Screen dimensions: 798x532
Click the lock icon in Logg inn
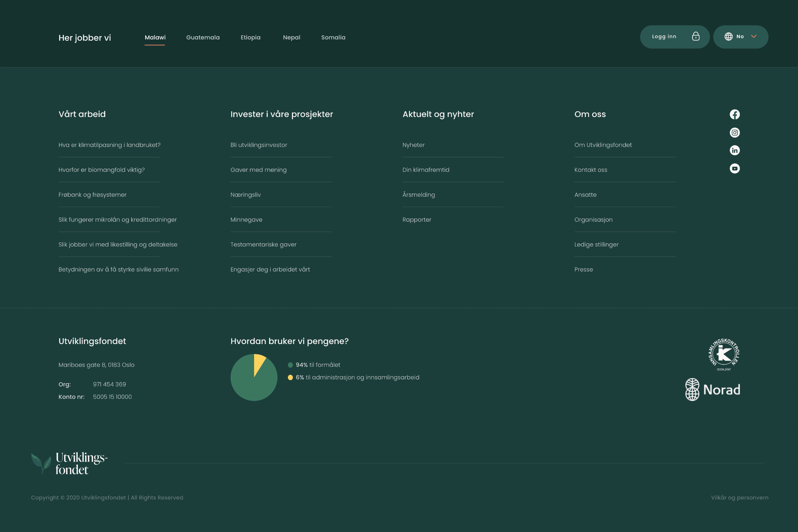(695, 36)
